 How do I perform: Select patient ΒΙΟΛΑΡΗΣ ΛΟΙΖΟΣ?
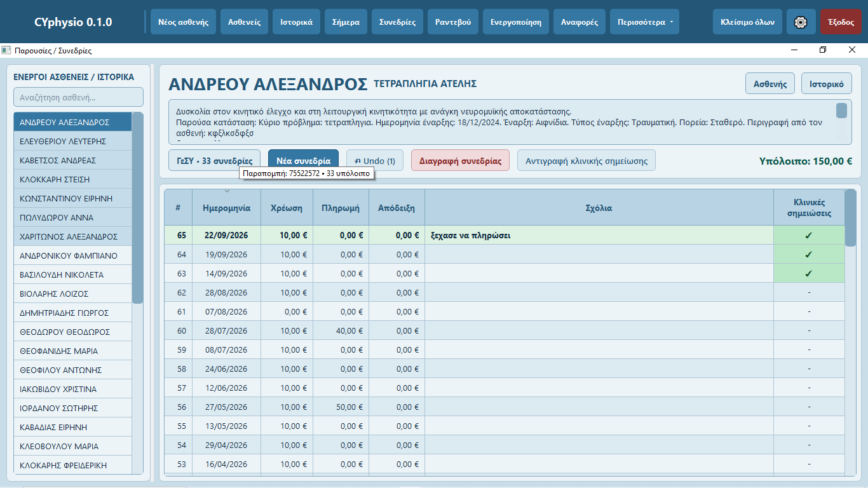[72, 294]
